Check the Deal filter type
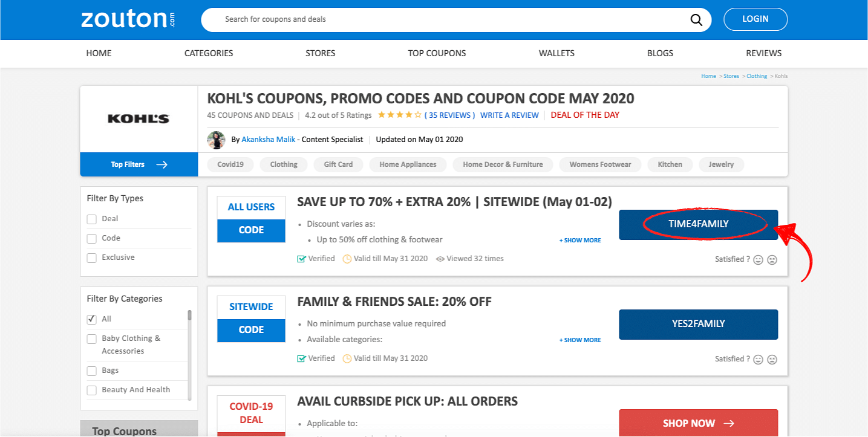868x437 pixels. coord(92,219)
